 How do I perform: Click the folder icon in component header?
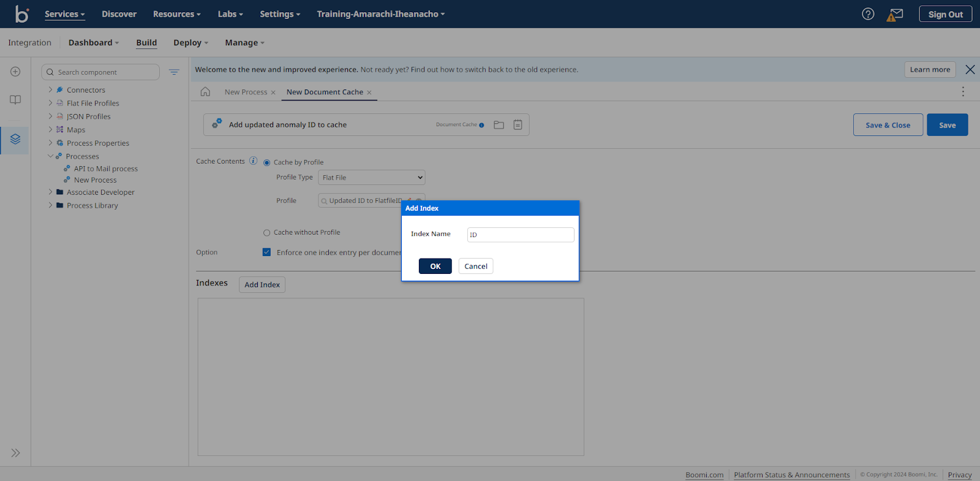(x=499, y=125)
